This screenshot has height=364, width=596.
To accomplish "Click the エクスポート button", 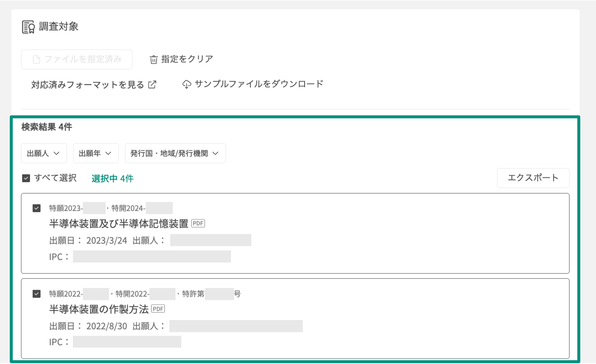I will pos(533,178).
